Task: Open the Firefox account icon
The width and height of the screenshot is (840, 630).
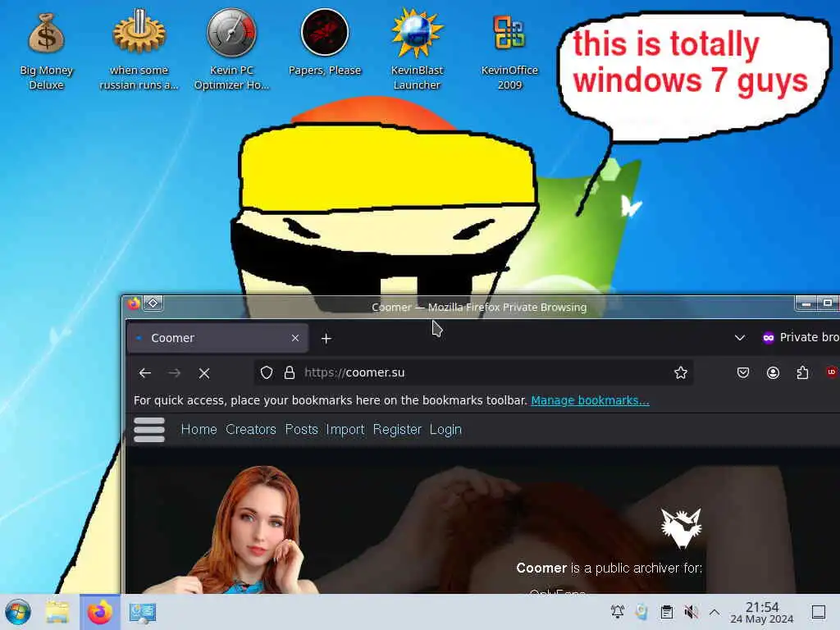Action: [773, 373]
